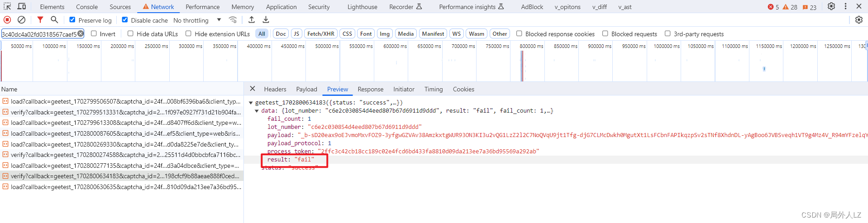Toggle device toolbar icon
Screen dimensions: 868x223
tap(22, 6)
